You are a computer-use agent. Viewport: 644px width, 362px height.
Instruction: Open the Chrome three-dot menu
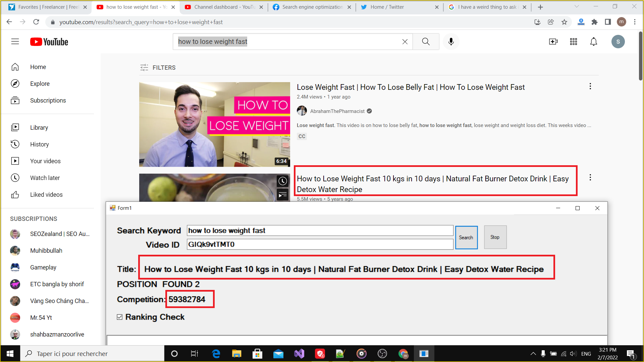point(635,22)
